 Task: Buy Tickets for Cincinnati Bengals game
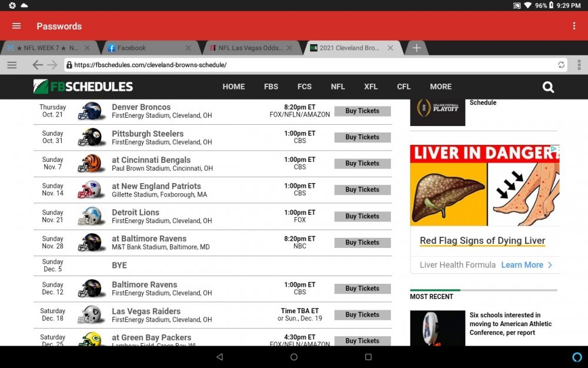click(363, 164)
